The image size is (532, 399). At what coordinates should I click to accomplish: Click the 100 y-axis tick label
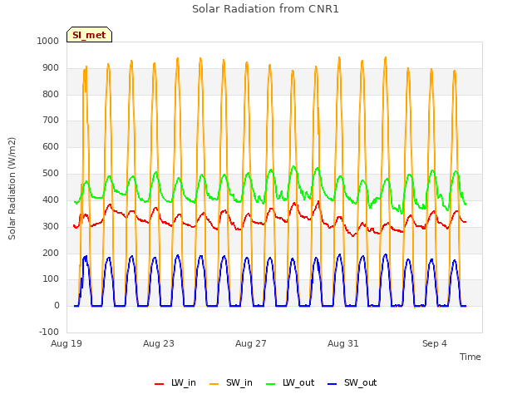tap(51, 279)
